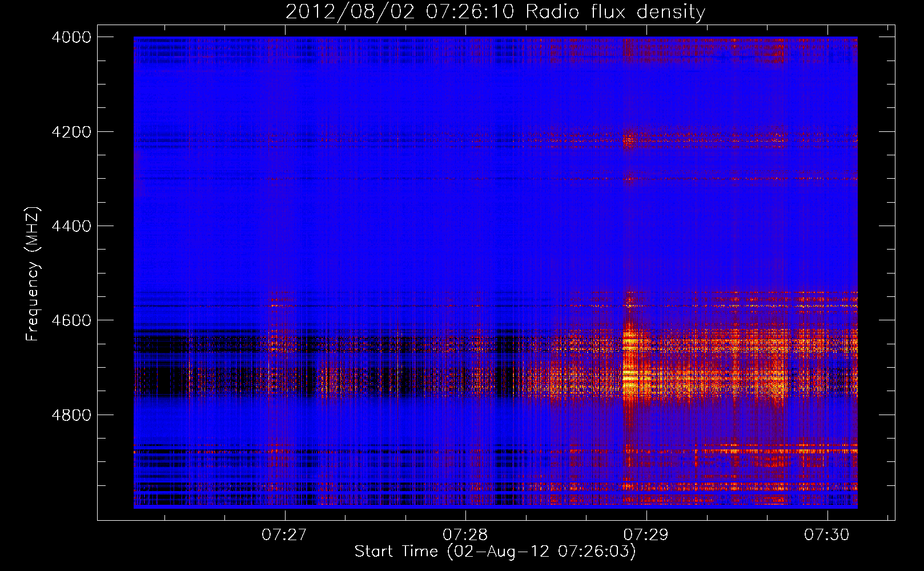Click the 4200 frequency axis label
The height and width of the screenshot is (571, 924).
coord(71,132)
